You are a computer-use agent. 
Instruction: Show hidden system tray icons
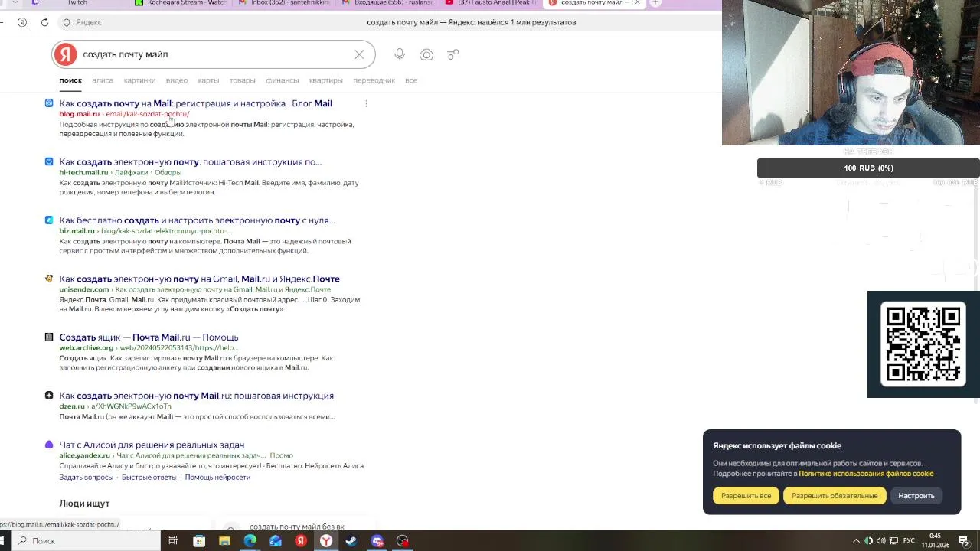(x=856, y=541)
